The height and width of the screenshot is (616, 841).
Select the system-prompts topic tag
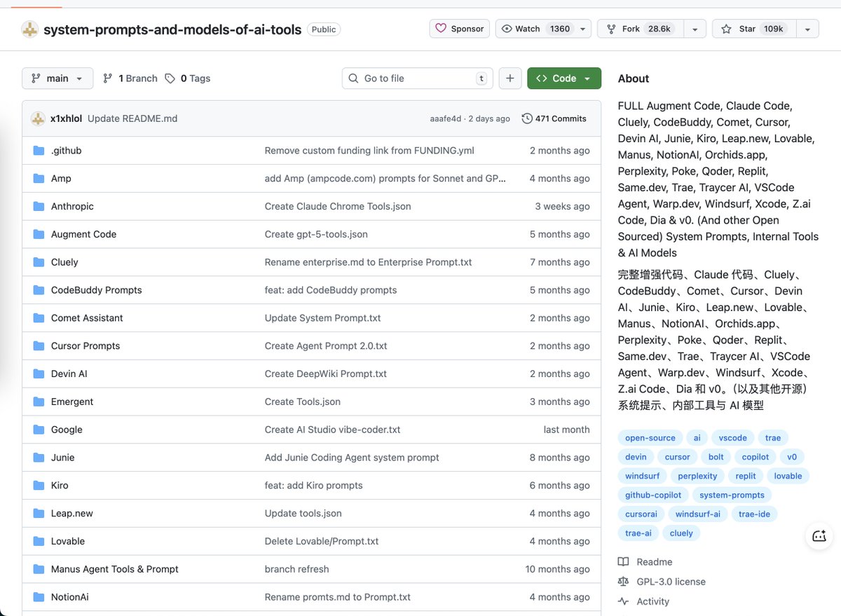point(732,495)
